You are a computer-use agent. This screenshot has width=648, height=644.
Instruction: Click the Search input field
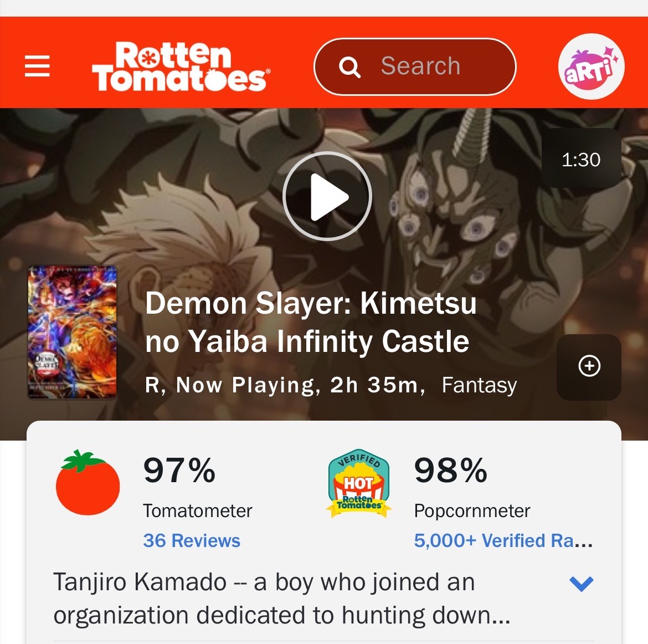click(415, 67)
